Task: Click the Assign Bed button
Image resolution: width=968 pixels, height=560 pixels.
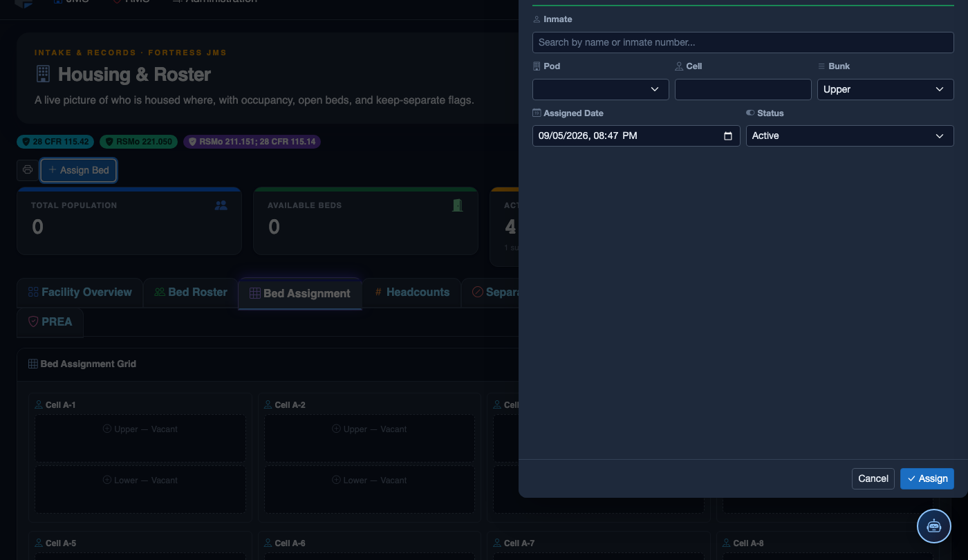Action: 79,170
